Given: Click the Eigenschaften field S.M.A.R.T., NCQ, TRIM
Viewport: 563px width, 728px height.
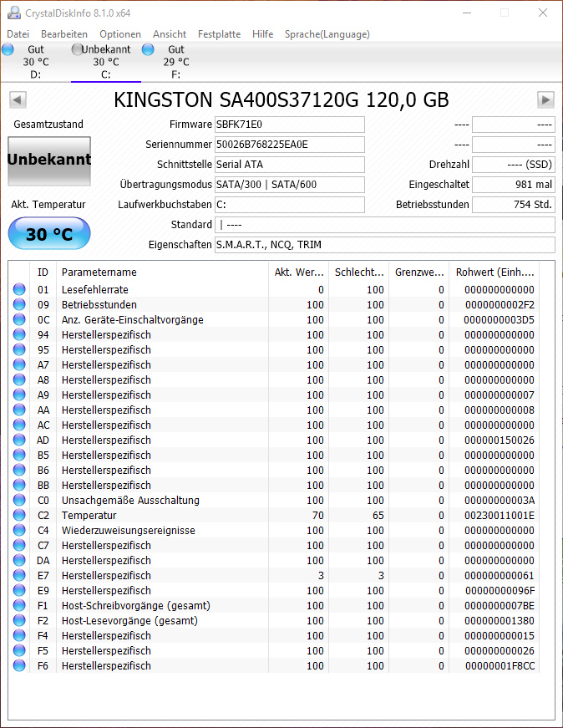Looking at the screenshot, I should pyautogui.click(x=385, y=245).
